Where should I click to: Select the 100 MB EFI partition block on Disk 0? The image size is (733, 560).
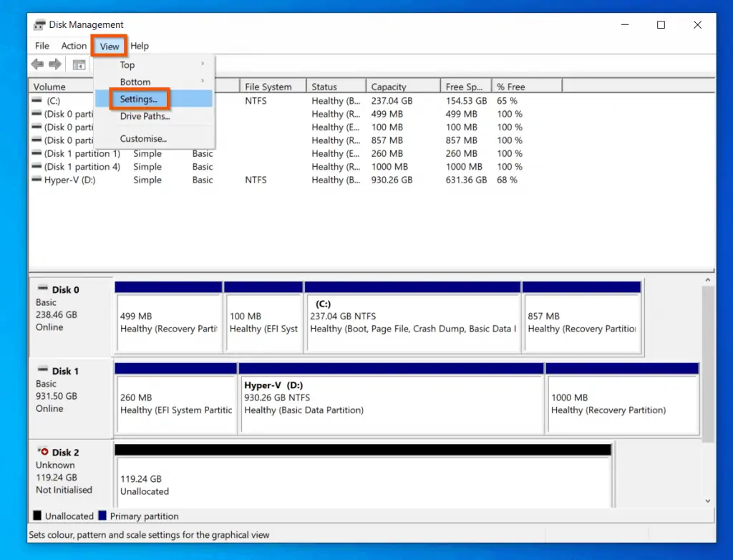263,317
